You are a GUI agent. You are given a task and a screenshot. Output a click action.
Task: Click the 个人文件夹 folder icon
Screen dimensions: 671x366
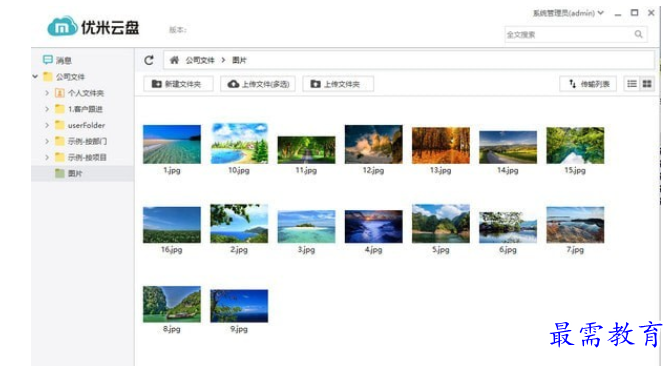(60, 93)
